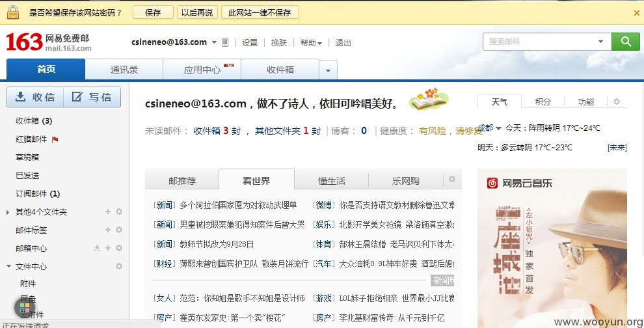Open the extra tabs dropdown arrow

pyautogui.click(x=328, y=70)
